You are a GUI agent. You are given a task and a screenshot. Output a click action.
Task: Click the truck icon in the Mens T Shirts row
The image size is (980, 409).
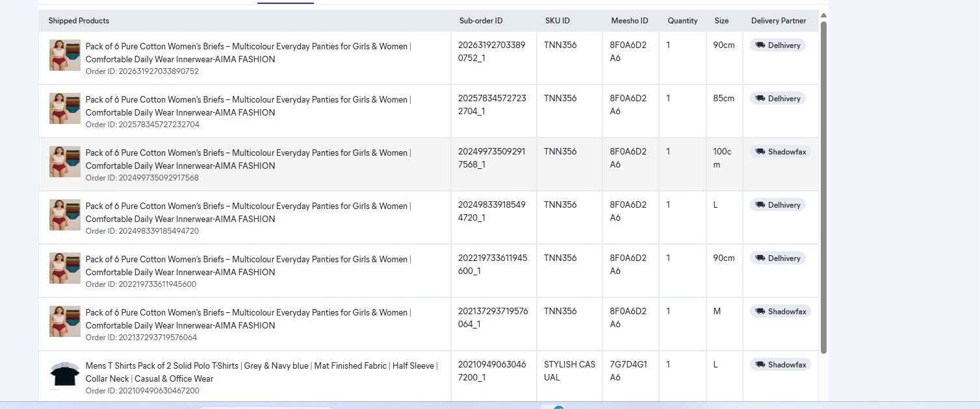[x=760, y=365]
